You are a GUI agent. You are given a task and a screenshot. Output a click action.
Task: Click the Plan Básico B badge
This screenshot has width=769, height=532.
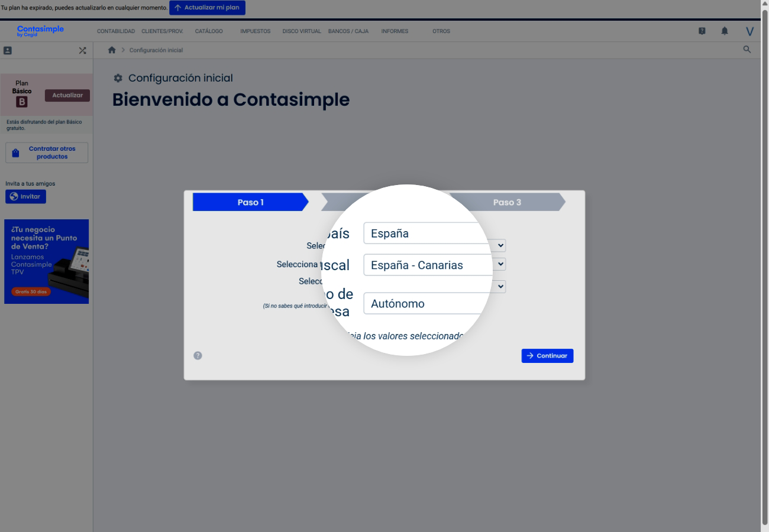click(x=22, y=102)
